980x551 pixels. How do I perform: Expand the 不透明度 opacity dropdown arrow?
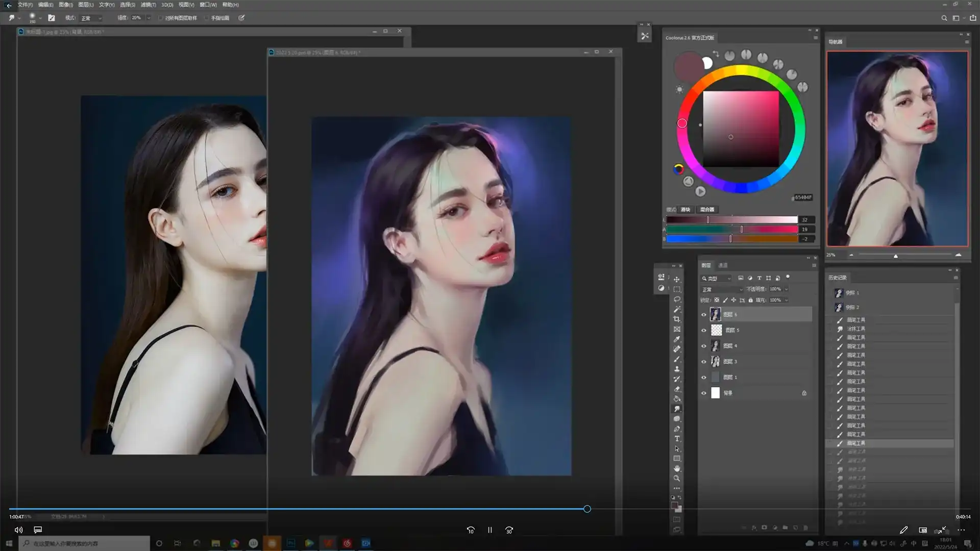click(x=787, y=289)
